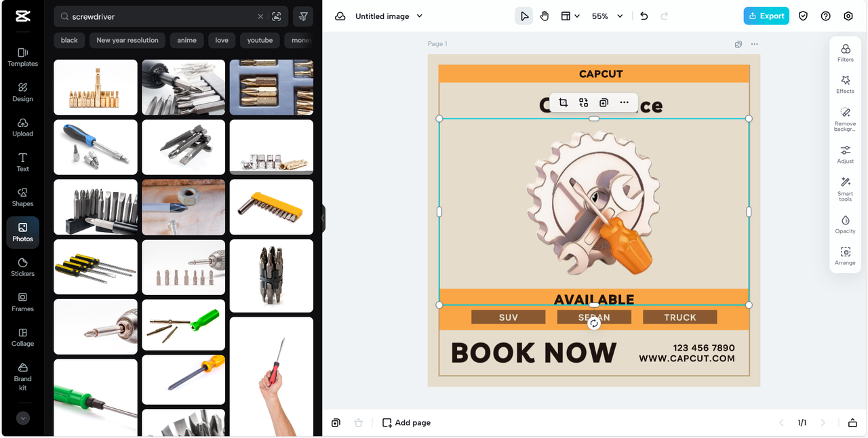This screenshot has height=438, width=868.
Task: Click the cloud save status icon
Action: click(x=340, y=16)
